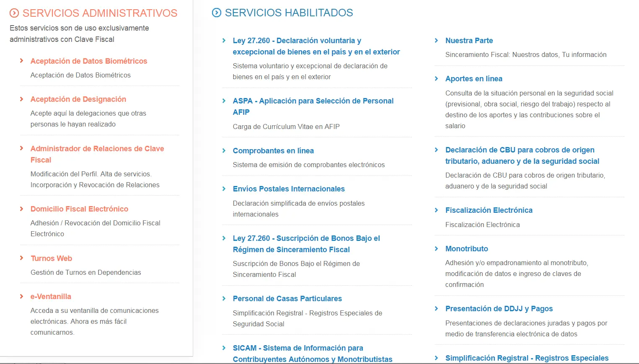
Task: Click chevron beside Domicilio Fiscal Electrónico
Action: point(21,209)
